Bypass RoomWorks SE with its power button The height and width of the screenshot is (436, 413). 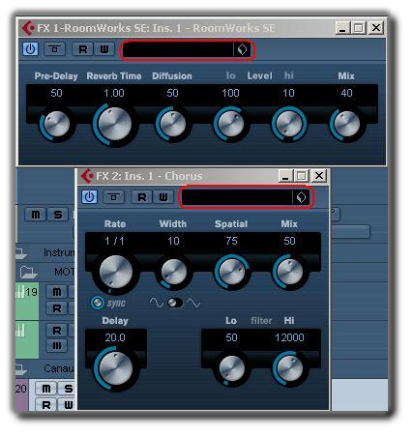coord(30,49)
